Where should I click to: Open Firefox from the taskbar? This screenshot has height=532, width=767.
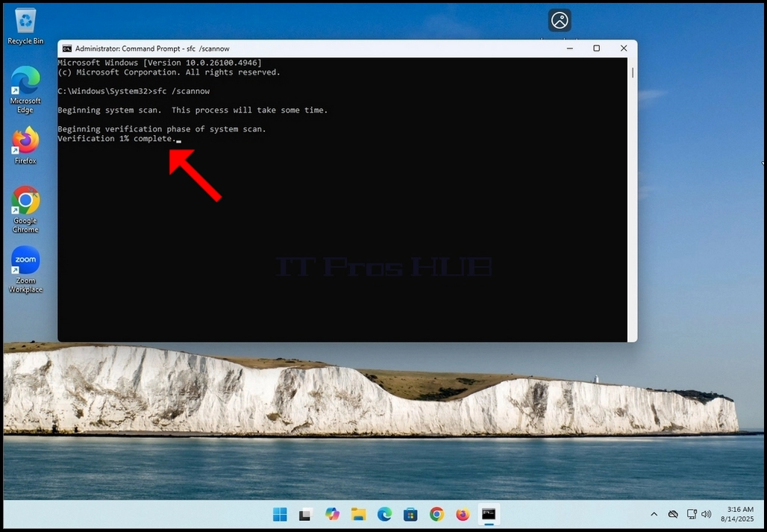[463, 514]
